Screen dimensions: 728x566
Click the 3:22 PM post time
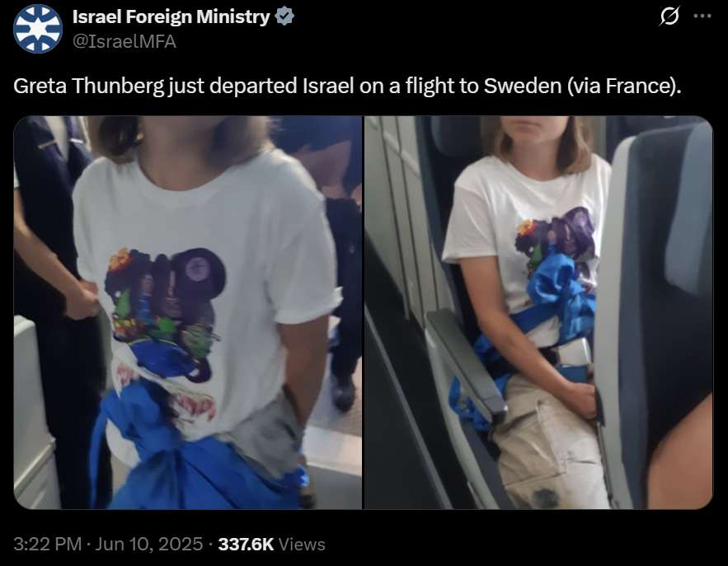click(x=47, y=544)
